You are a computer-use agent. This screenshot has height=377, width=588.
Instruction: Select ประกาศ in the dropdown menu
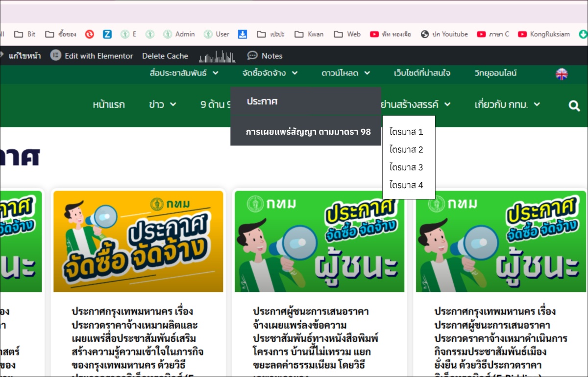tap(306, 101)
